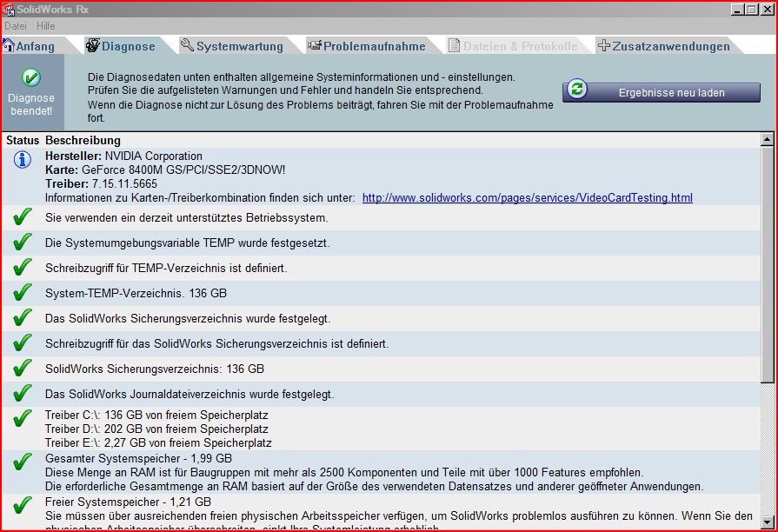The width and height of the screenshot is (778, 532).
Task: Click the wrench icon on Systemwartung tab
Action: coord(187,44)
